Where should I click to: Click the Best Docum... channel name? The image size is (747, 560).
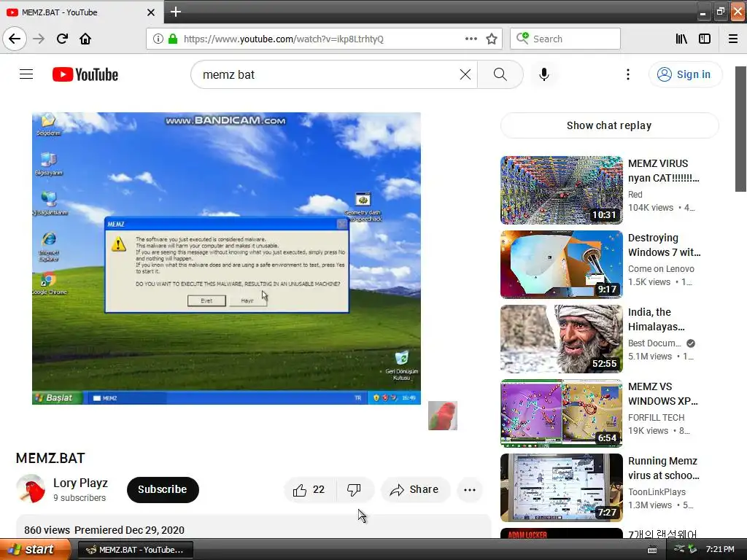654,343
